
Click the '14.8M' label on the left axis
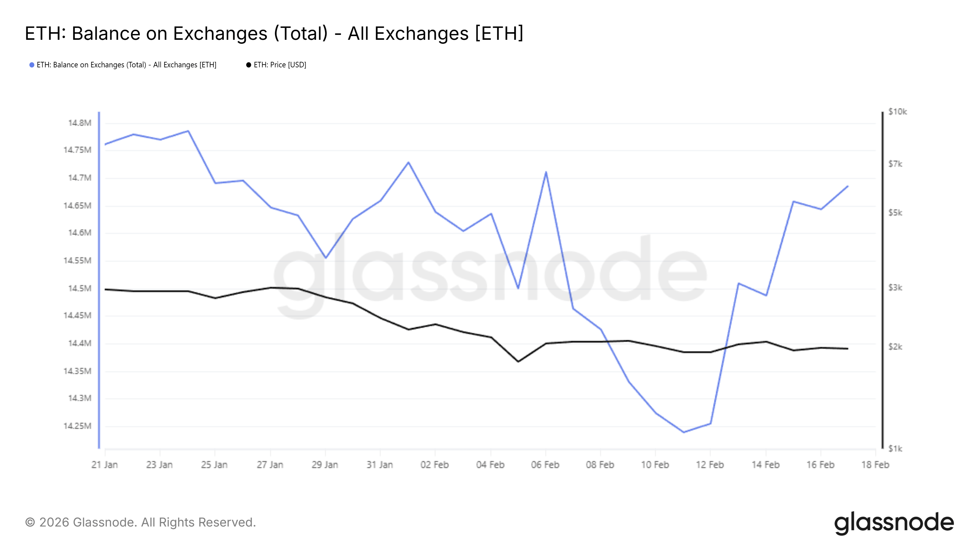pos(80,123)
